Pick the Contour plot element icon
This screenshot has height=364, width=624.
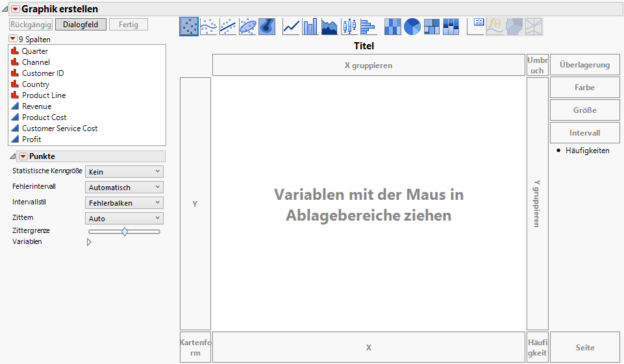point(267,27)
